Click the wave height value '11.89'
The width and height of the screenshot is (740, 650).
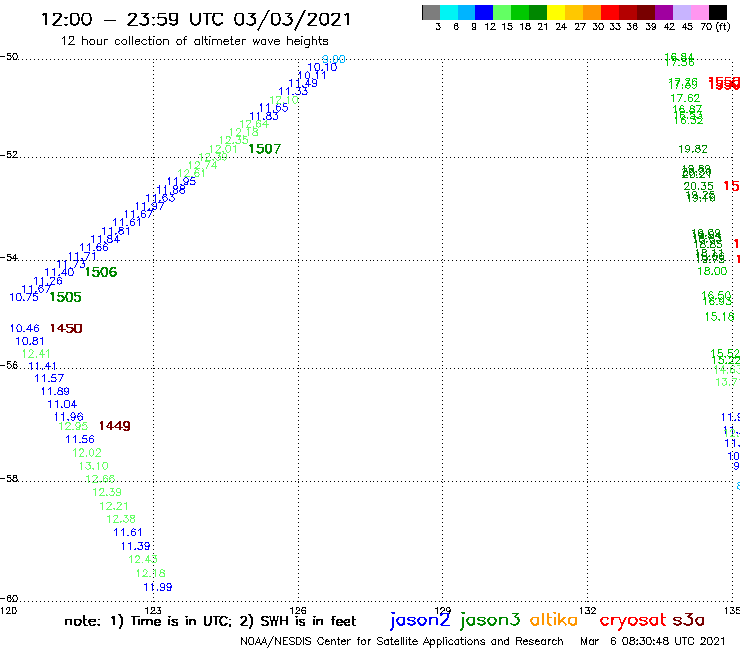[x=55, y=391]
